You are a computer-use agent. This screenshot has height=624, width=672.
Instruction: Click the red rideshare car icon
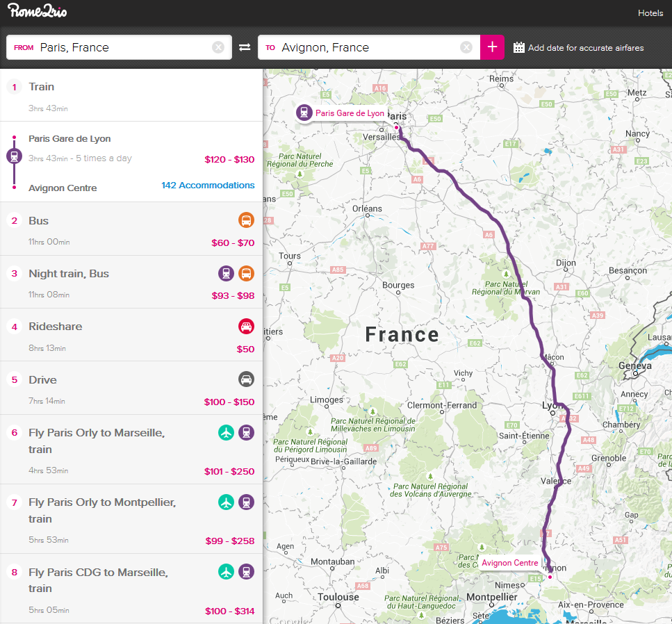247,327
